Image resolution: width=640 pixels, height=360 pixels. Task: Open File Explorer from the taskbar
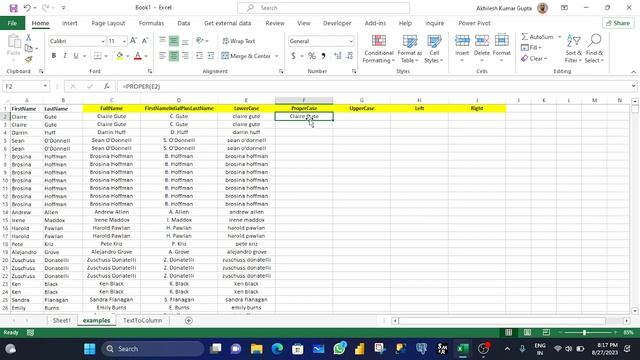(257, 349)
